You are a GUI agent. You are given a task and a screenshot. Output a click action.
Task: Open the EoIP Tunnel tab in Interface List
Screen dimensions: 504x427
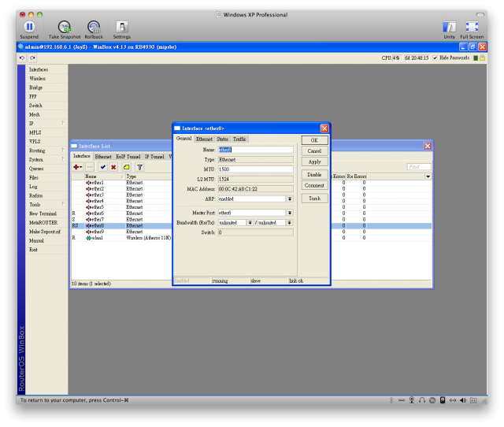pyautogui.click(x=128, y=157)
